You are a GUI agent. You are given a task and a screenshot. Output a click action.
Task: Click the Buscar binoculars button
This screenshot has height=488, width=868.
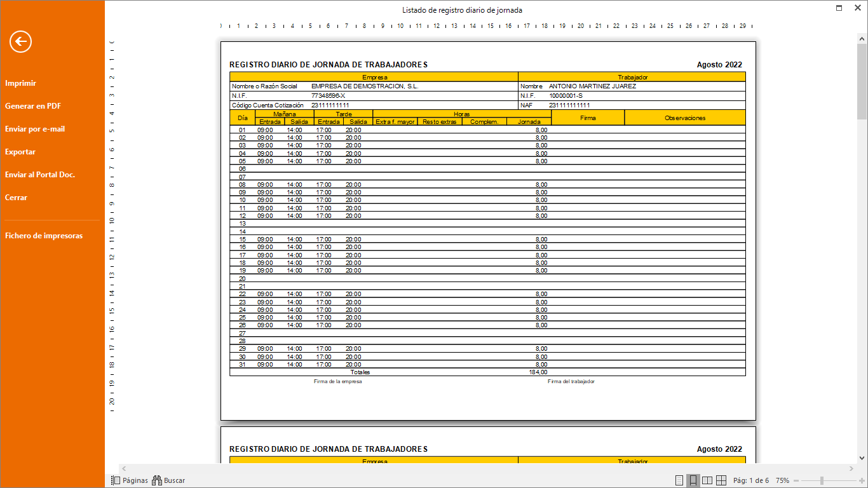tap(168, 480)
